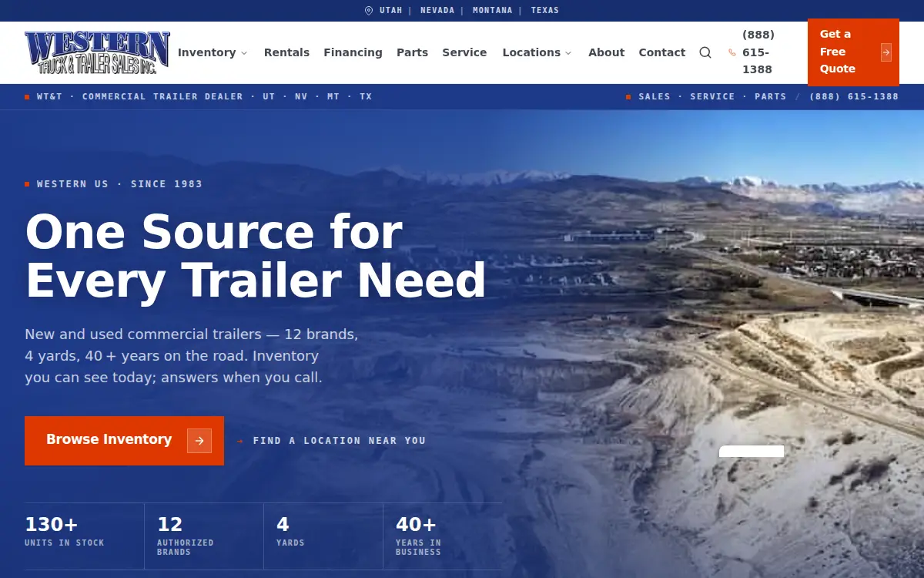Call (888) 615-1388 from the header
This screenshot has width=924, height=578.
(758, 52)
